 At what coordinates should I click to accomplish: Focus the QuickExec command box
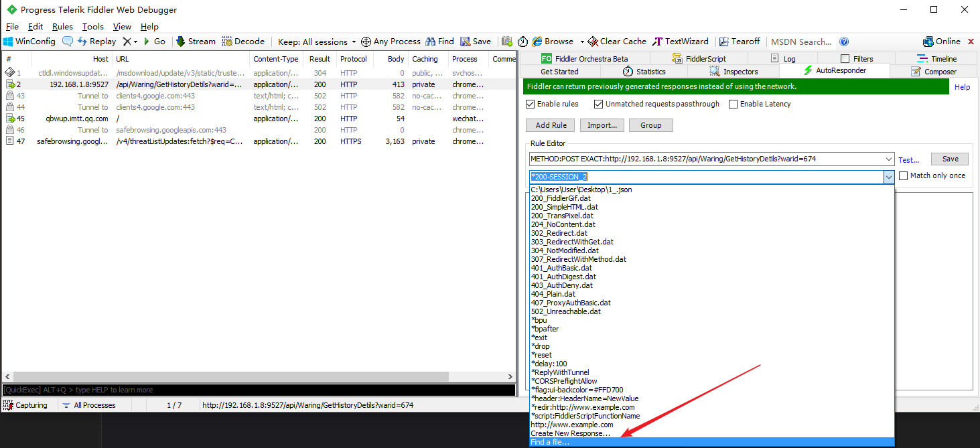pos(259,390)
